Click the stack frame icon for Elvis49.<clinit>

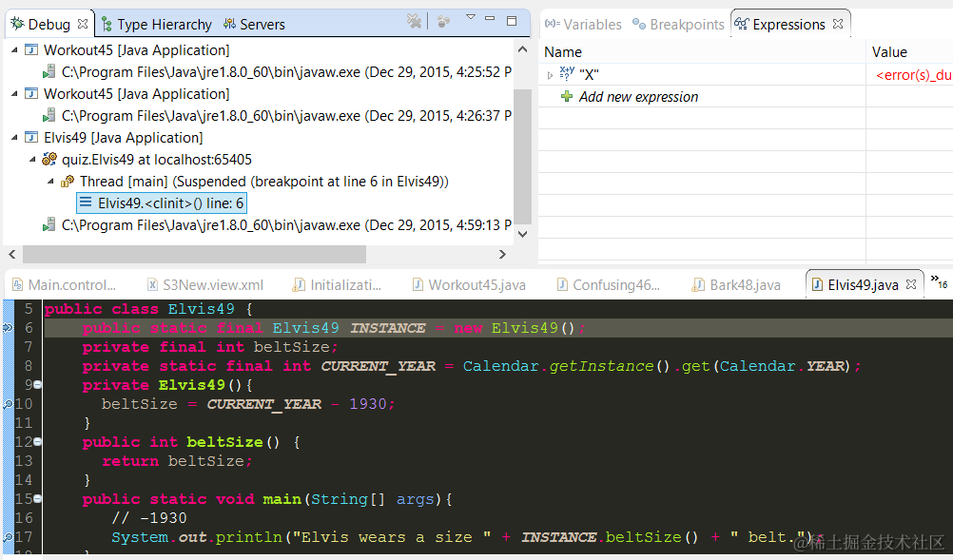click(86, 203)
